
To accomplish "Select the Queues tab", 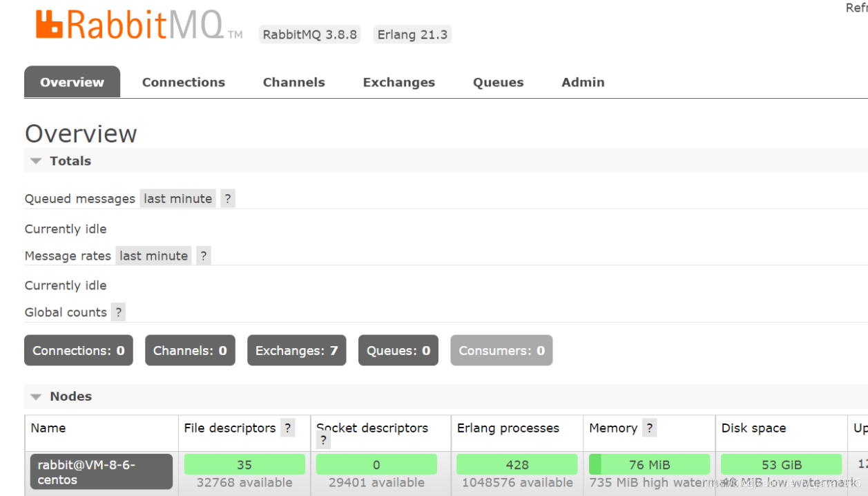I will [x=499, y=82].
